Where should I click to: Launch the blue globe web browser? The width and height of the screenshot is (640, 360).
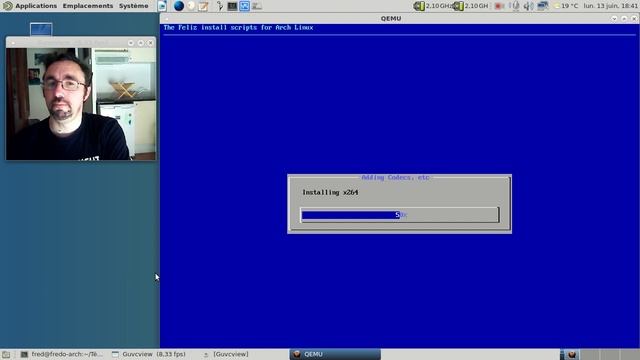click(x=178, y=6)
